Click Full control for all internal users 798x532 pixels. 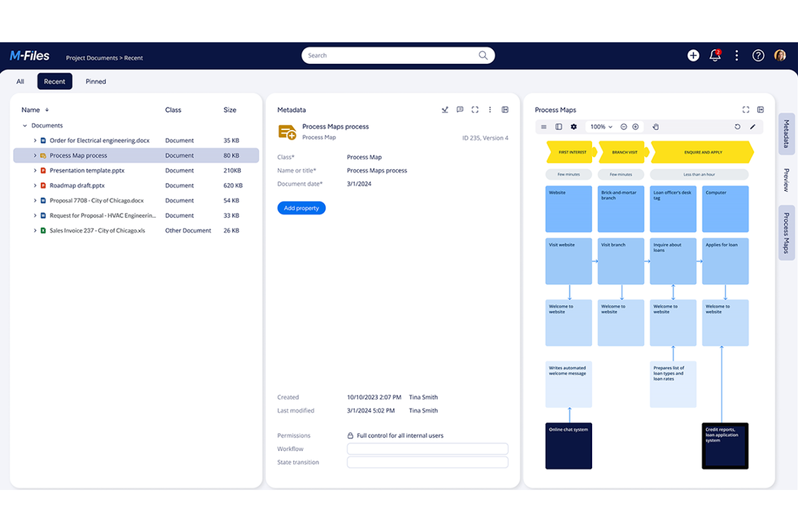[x=400, y=436]
